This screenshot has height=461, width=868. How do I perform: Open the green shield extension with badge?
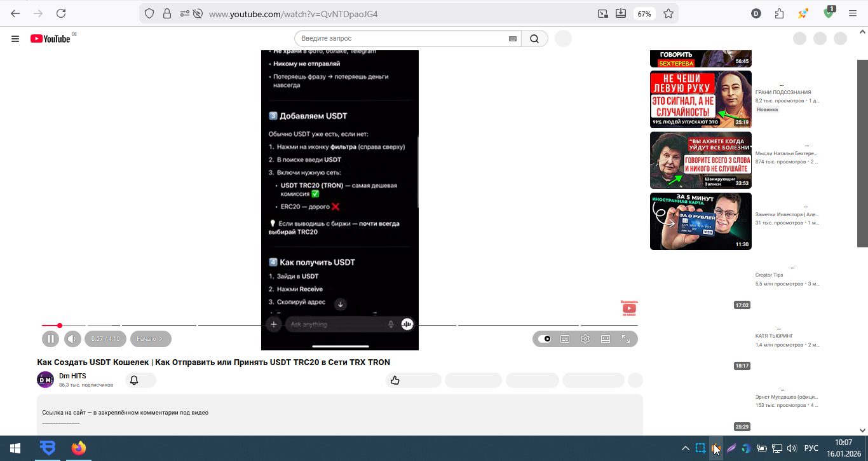click(x=829, y=13)
